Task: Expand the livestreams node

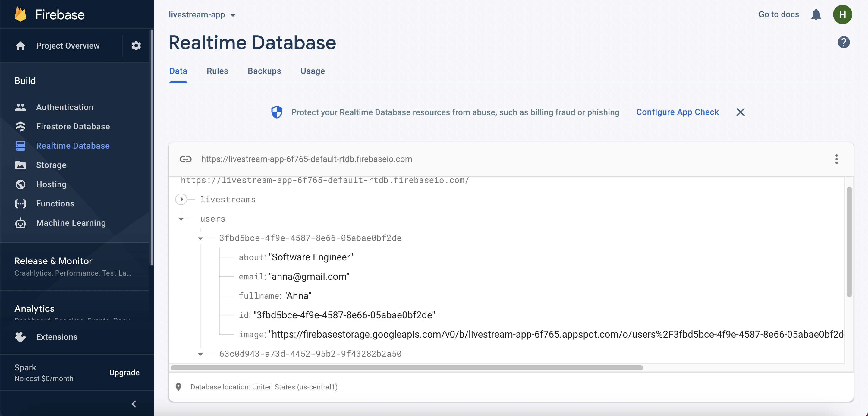Action: click(181, 199)
